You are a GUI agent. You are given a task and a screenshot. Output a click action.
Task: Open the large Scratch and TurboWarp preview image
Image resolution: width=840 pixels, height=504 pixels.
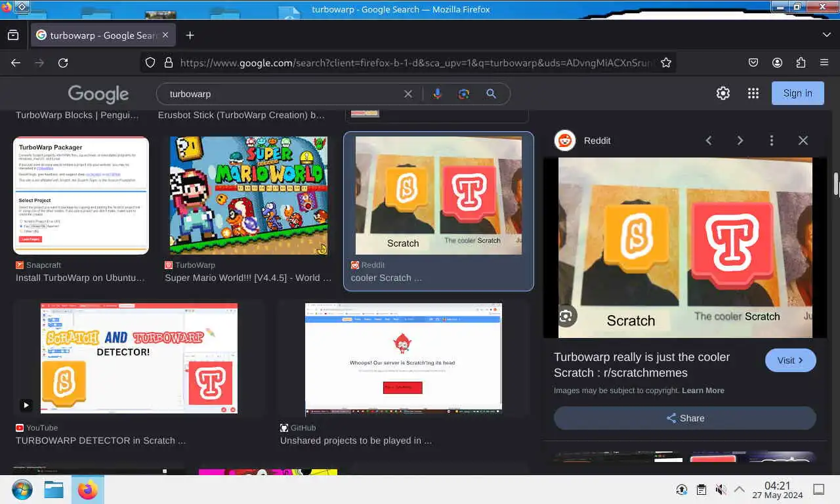coord(685,247)
